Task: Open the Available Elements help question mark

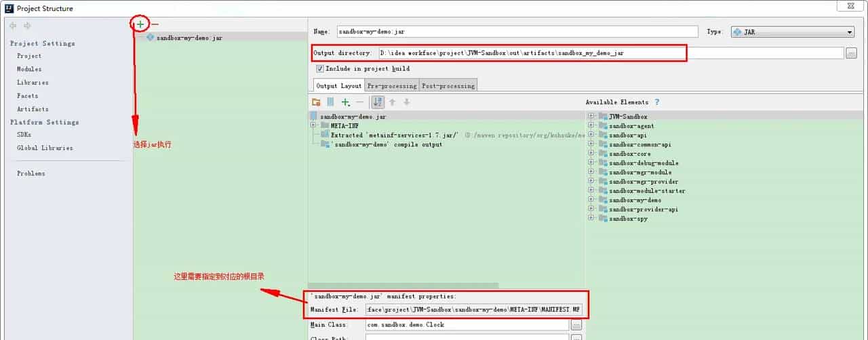Action: [656, 102]
